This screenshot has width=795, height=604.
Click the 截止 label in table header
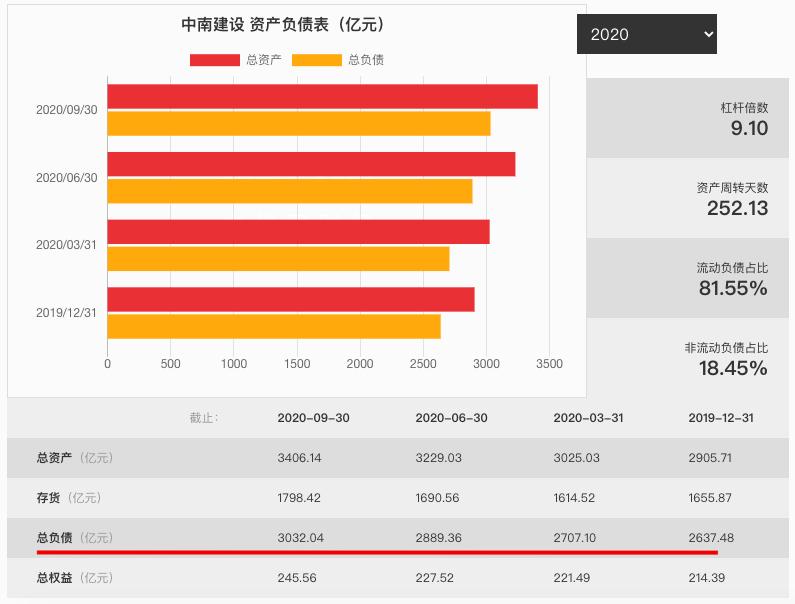coord(204,418)
